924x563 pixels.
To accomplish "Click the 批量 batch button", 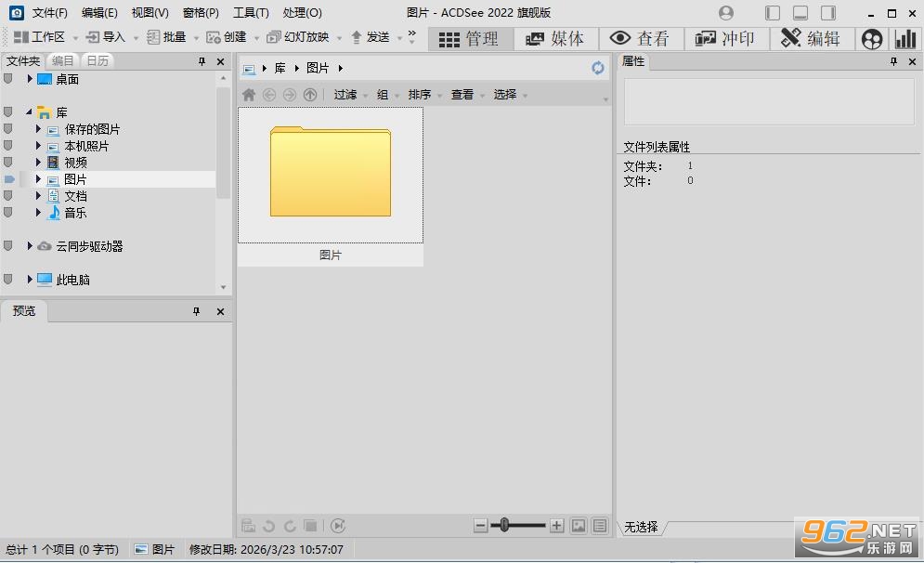I will coord(167,37).
